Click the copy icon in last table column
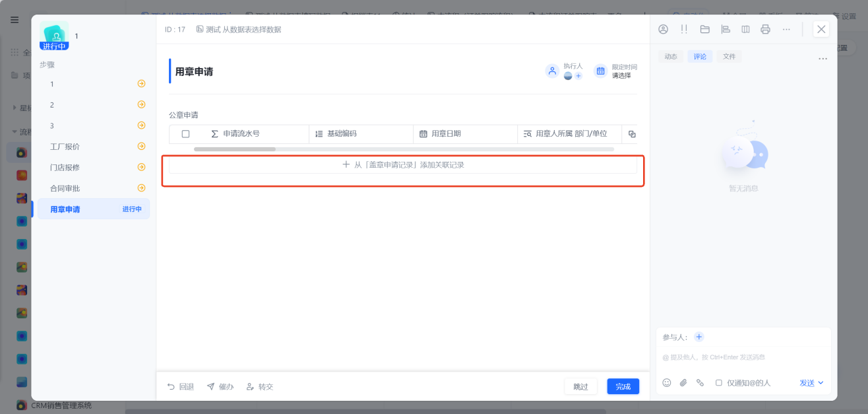Screen dimensions: 868x414 pyautogui.click(x=632, y=134)
